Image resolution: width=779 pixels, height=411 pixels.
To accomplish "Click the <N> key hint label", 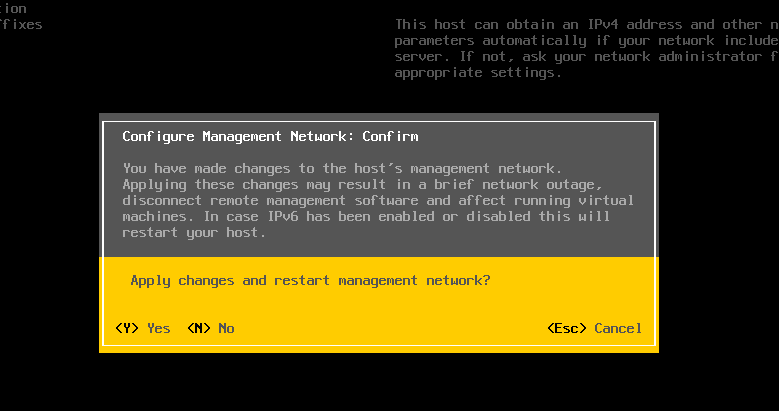I will [198, 328].
